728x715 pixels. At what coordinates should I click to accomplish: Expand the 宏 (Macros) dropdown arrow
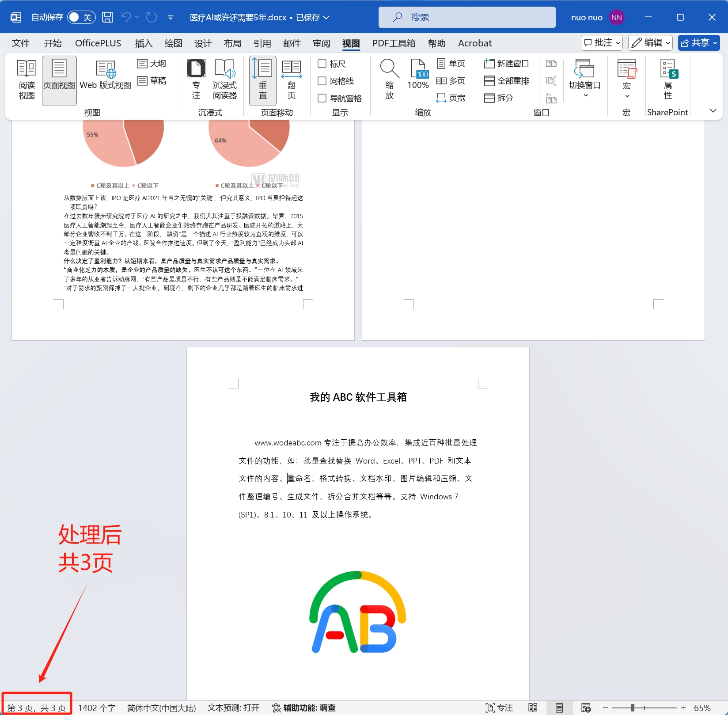(626, 96)
